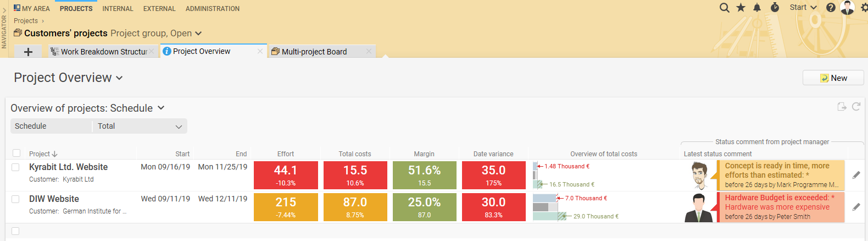Open 'Hardware Budget is exceeded' status comment

781,207
